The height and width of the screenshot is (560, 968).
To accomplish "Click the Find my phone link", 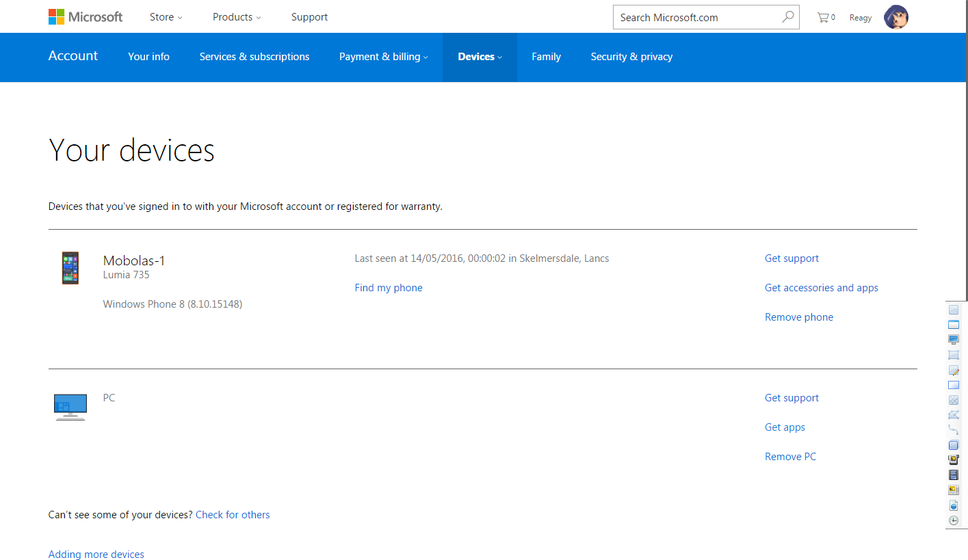I will coord(389,288).
